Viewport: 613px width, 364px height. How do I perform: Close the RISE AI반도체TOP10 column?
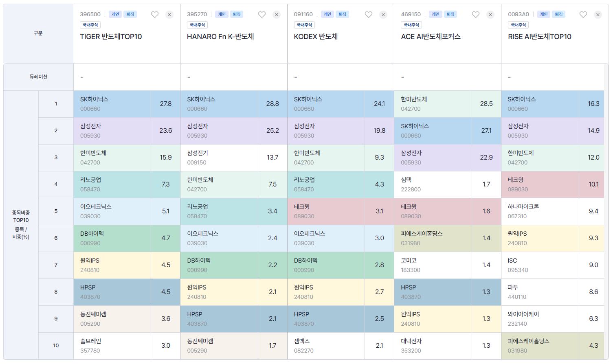click(x=598, y=15)
